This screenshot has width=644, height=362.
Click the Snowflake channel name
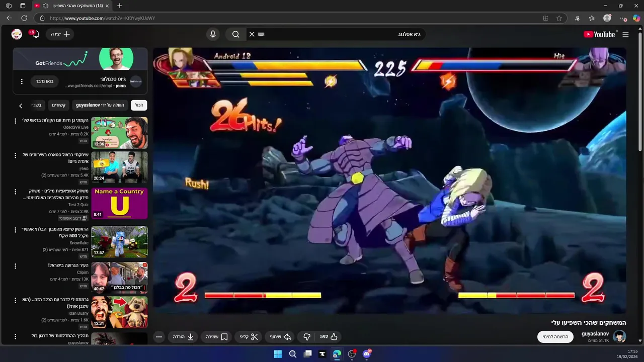79,243
